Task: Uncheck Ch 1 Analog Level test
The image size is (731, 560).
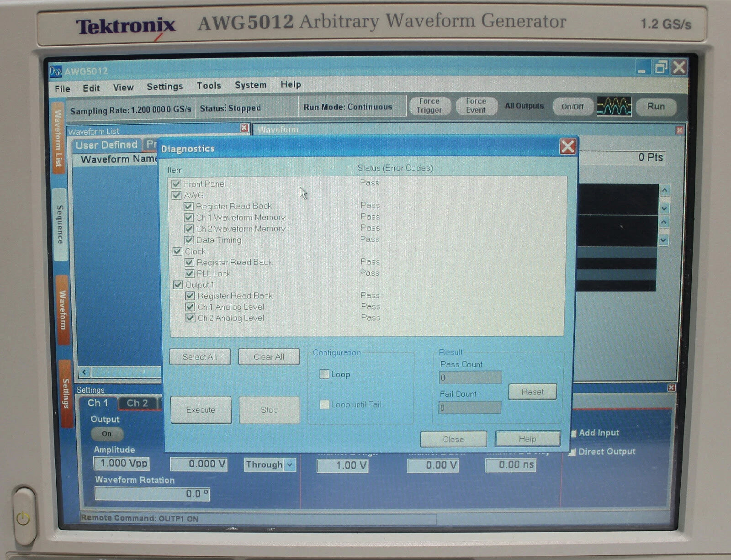Action: click(x=190, y=307)
